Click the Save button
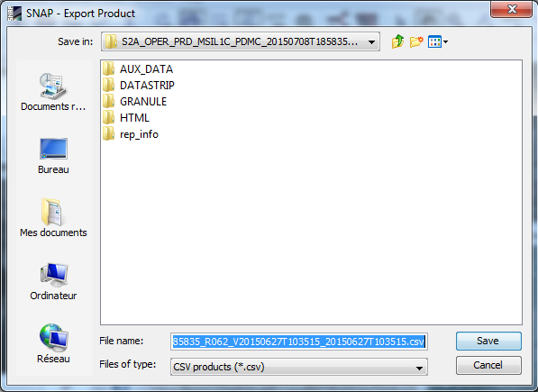 (488, 341)
